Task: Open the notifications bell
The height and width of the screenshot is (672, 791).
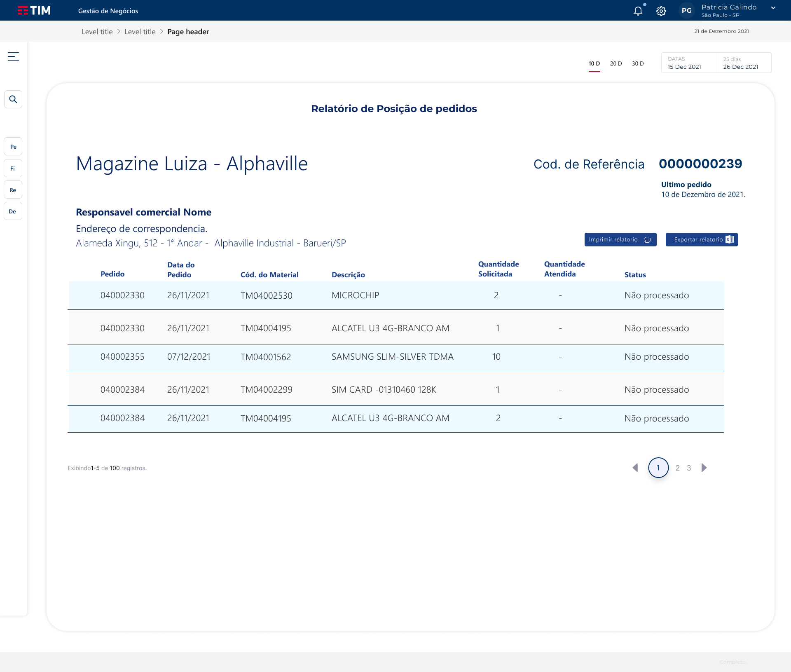Action: click(638, 11)
